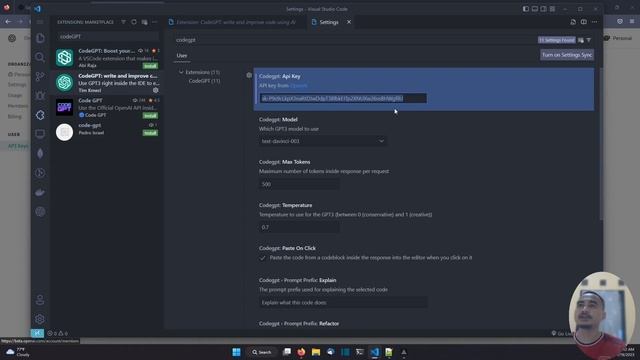Click the taskbar Search box

[x=262, y=352]
